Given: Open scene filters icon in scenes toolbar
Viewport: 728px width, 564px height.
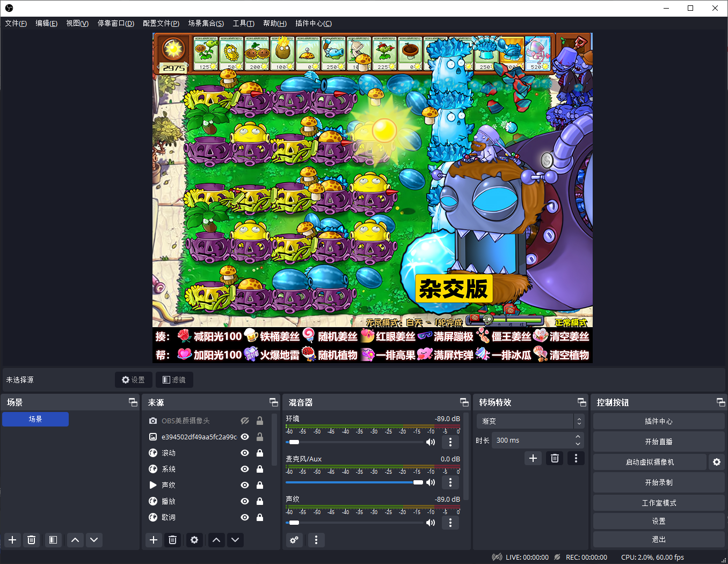Looking at the screenshot, I should pyautogui.click(x=53, y=540).
